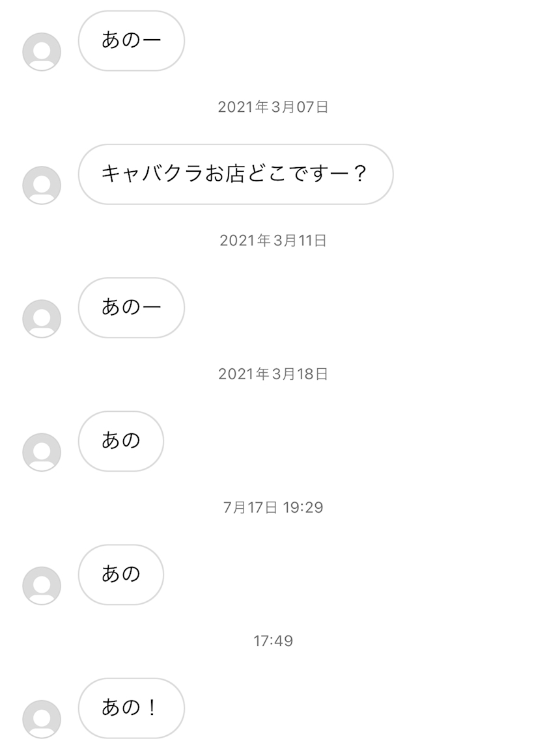Open sender avatar next to あの！ message
Screen dimensions: 547x756
[42, 718]
